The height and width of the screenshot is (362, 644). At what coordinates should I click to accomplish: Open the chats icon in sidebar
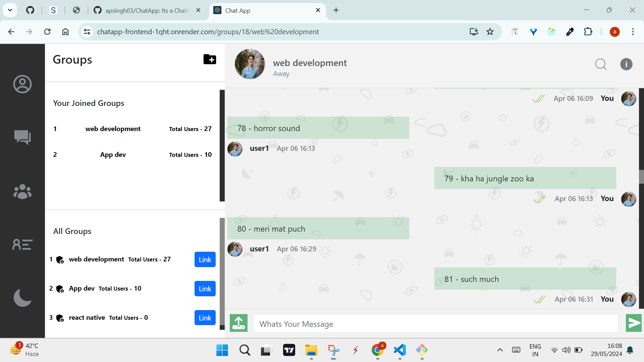coord(22,137)
